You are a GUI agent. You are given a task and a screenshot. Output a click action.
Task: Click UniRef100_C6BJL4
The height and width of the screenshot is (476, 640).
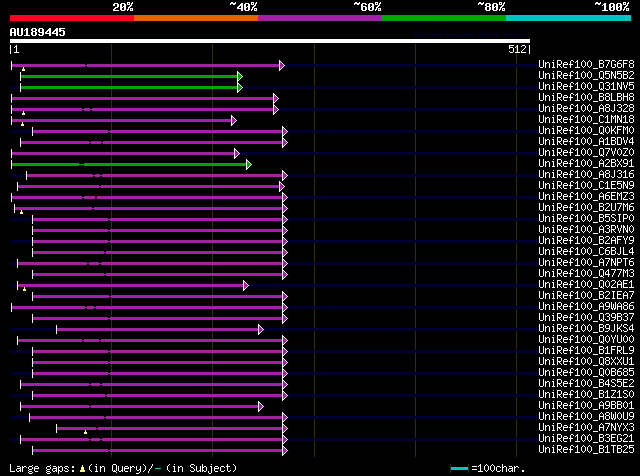(x=586, y=251)
